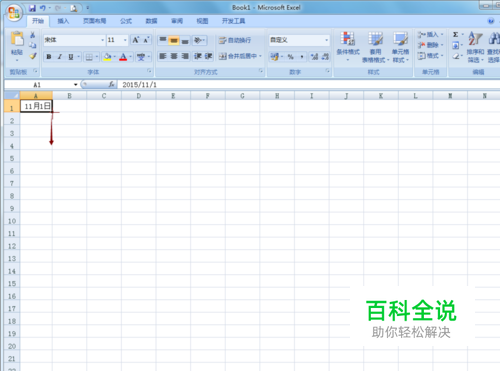Open the text orientation options
This screenshot has height=371, width=500.
[199, 40]
